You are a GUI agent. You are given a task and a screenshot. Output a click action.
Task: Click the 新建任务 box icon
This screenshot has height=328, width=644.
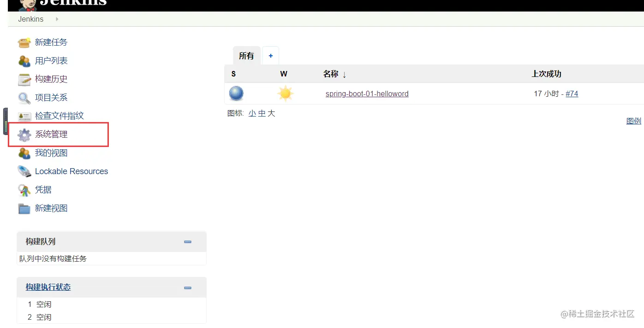coord(24,42)
